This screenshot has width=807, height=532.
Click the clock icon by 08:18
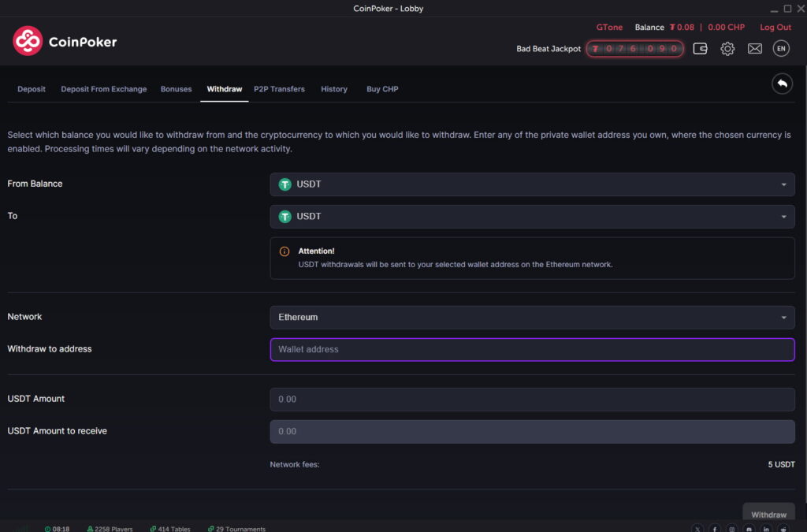coord(47,529)
